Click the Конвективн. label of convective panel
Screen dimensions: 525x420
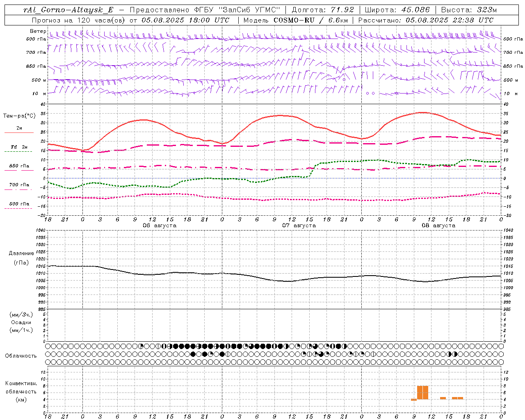21,383
